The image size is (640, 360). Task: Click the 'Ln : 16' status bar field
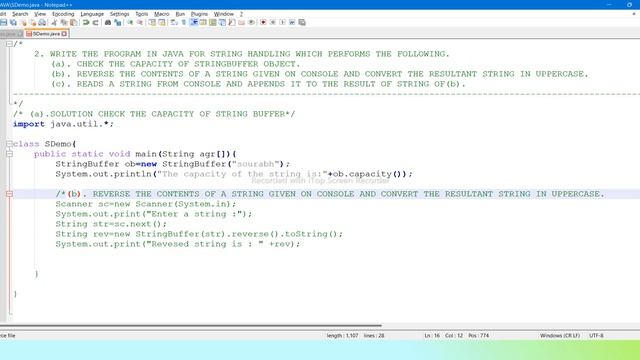point(432,336)
